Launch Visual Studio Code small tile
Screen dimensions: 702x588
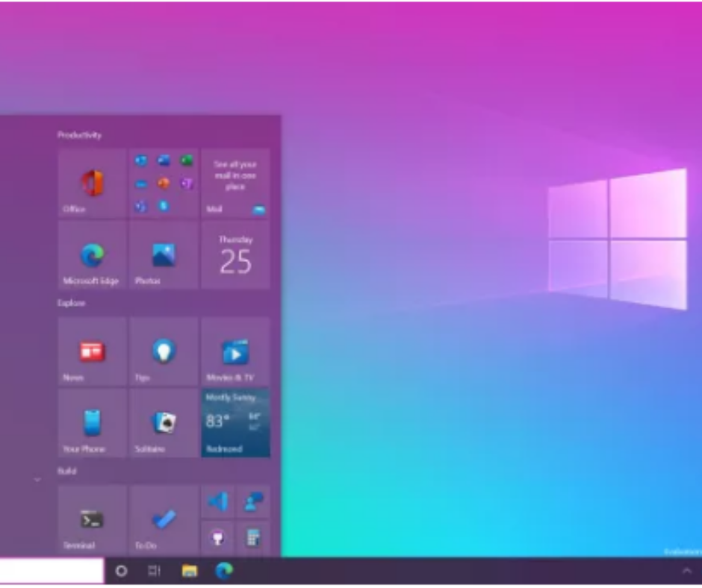tap(217, 501)
